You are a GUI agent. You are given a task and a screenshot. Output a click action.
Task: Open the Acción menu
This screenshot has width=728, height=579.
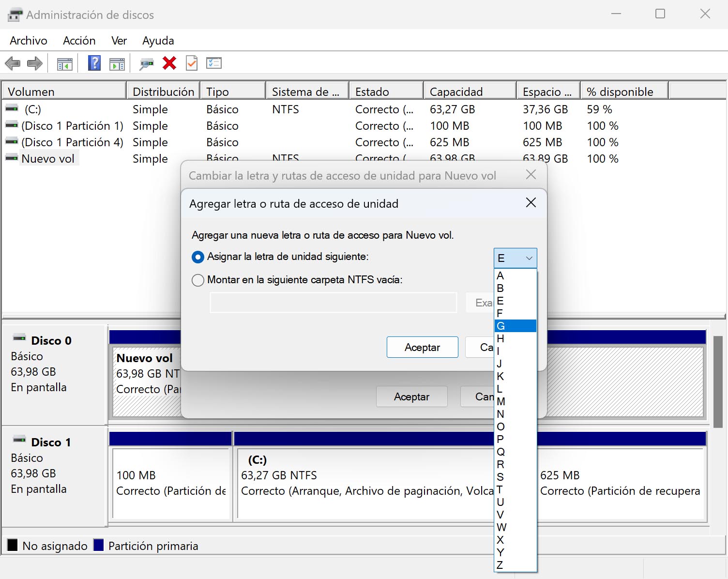click(x=79, y=41)
